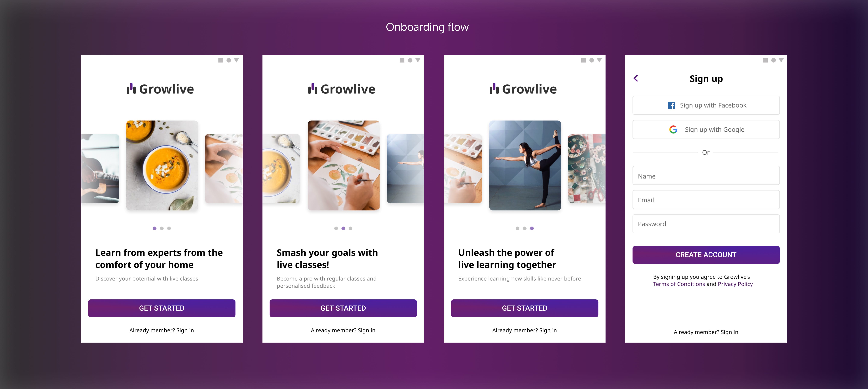Click the Growlive logo on second screen
This screenshot has width=868, height=389.
click(341, 89)
